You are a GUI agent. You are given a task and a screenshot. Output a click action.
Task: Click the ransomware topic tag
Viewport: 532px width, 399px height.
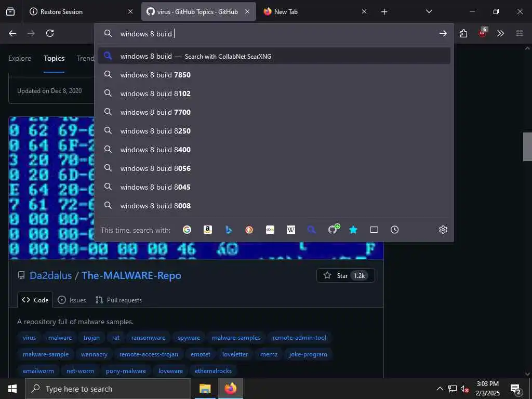pyautogui.click(x=148, y=338)
